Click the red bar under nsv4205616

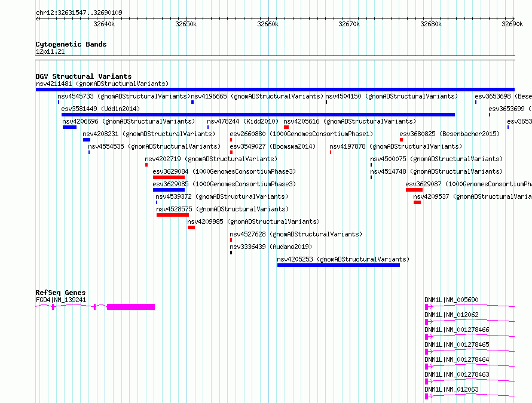coord(286,127)
